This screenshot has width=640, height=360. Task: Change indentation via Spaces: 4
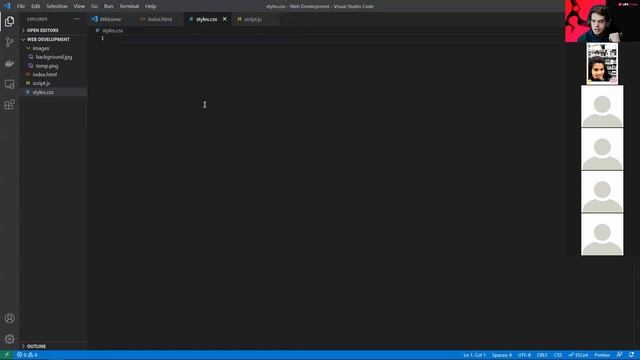pyautogui.click(x=502, y=355)
